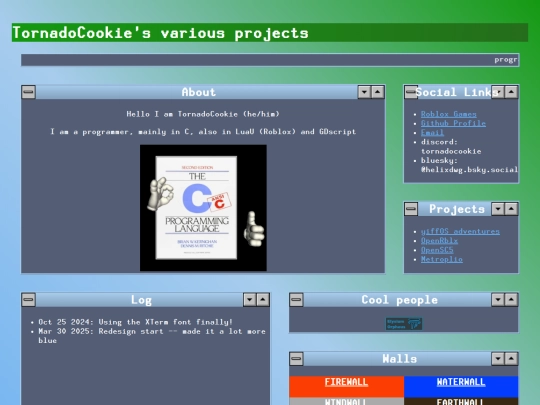This screenshot has height=405, width=540.
Task: Visit the FIREWALL link
Action: tap(346, 382)
